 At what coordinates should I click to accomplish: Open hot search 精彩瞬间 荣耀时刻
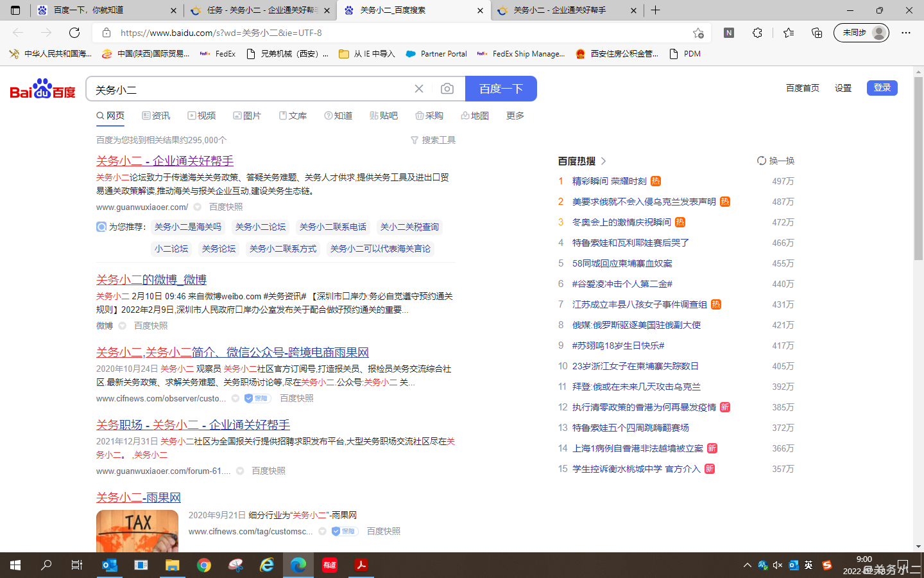tap(610, 181)
